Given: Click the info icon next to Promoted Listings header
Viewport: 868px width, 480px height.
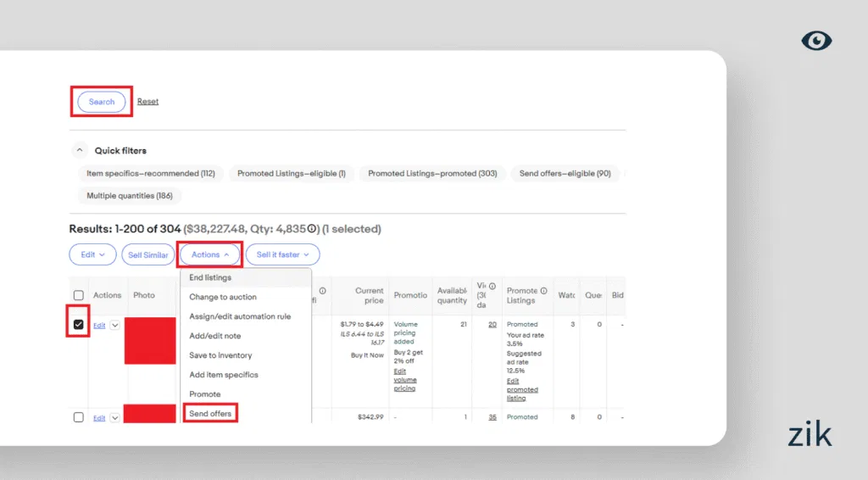Looking at the screenshot, I should (x=543, y=291).
